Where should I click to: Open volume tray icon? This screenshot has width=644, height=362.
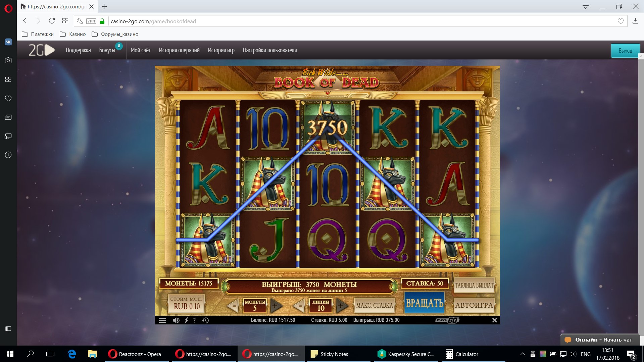coord(573,354)
